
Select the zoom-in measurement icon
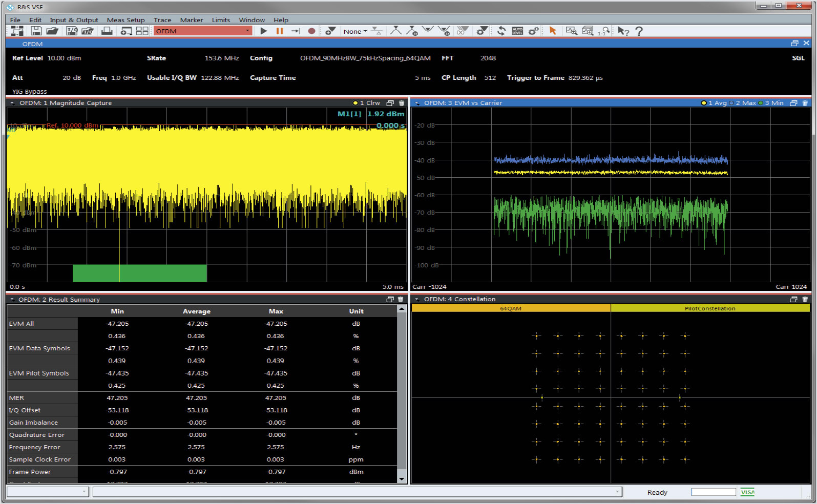(x=571, y=31)
